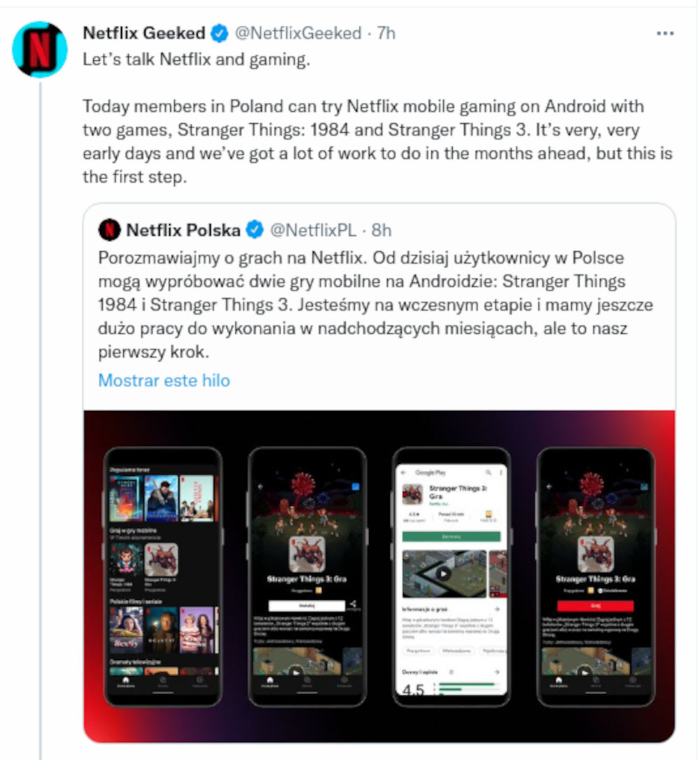This screenshot has width=700, height=760.
Task: Click the 'Mostrar este hilo' link
Action: click(164, 381)
